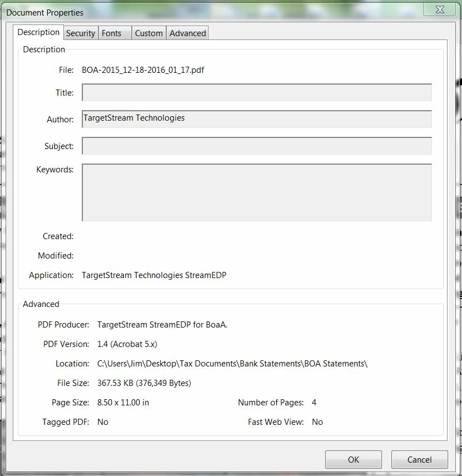Click the Subject label

tap(59, 146)
